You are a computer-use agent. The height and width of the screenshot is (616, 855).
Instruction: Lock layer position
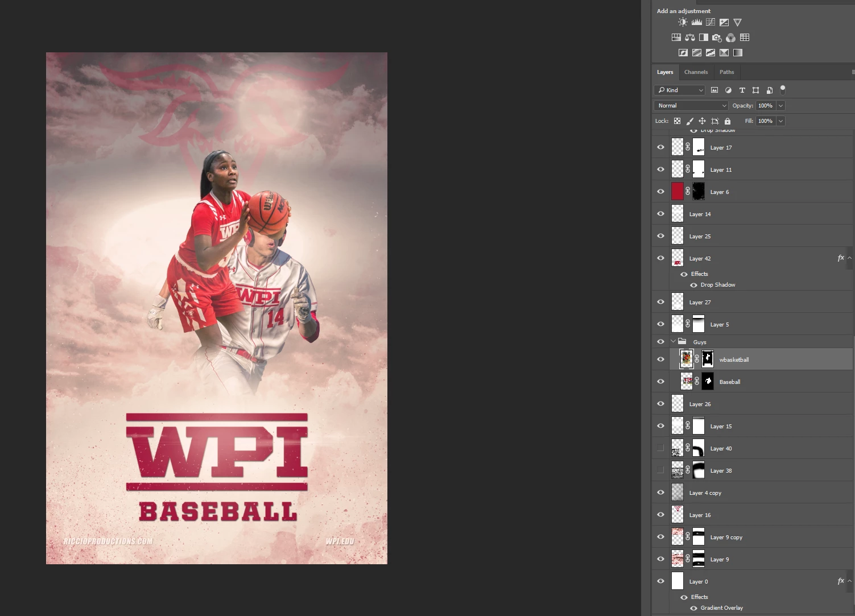click(x=702, y=121)
